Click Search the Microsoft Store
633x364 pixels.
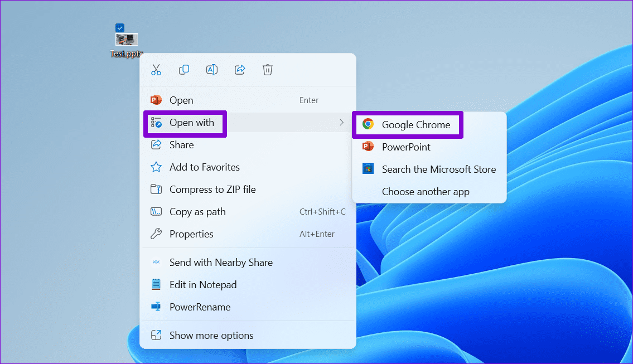pyautogui.click(x=438, y=169)
